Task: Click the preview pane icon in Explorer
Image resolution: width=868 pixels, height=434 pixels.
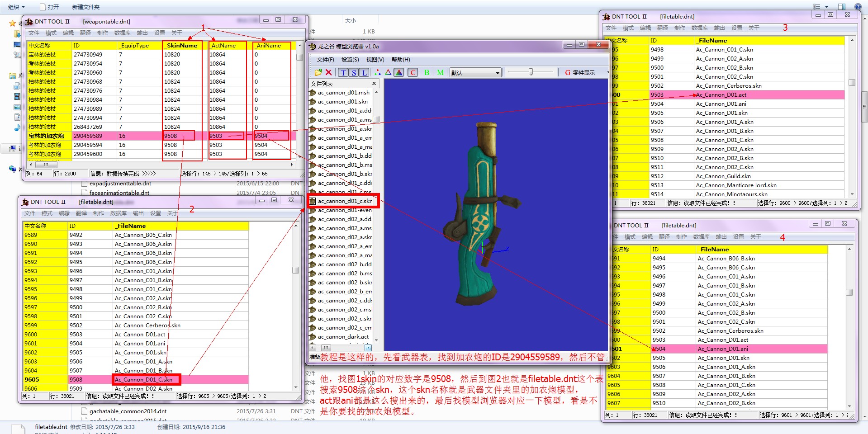Action: coord(842,6)
